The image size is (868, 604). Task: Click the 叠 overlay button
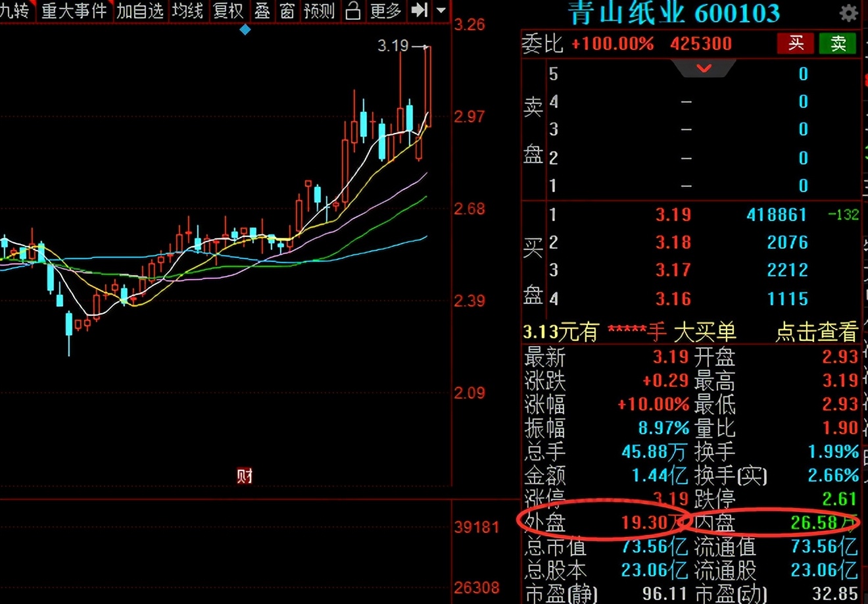pyautogui.click(x=262, y=11)
